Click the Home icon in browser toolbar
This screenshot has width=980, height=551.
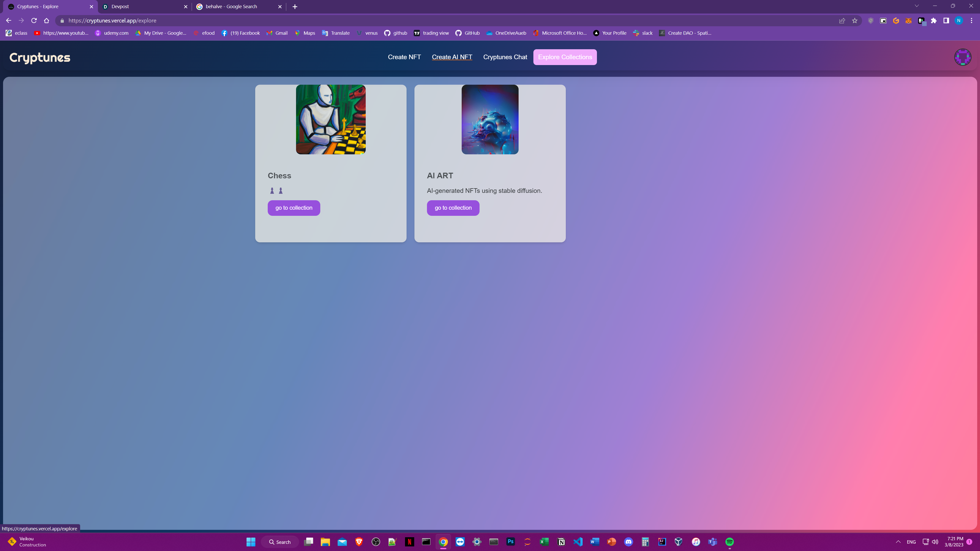tap(46, 20)
